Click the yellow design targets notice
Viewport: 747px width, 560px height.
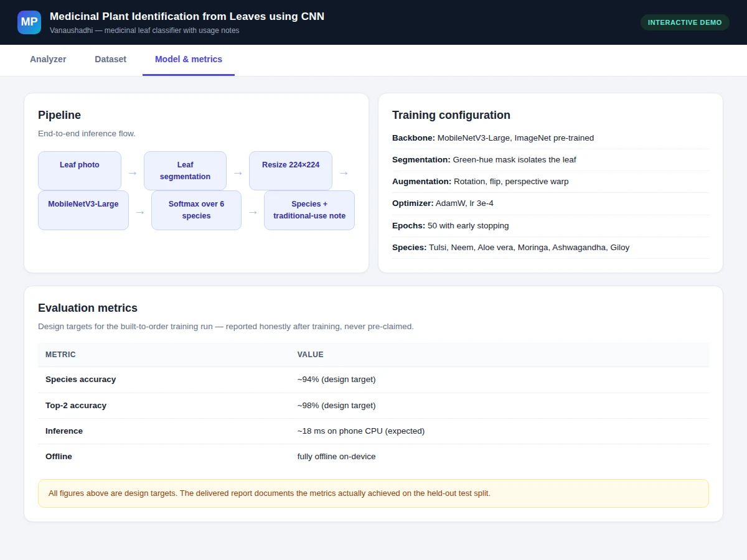374,493
